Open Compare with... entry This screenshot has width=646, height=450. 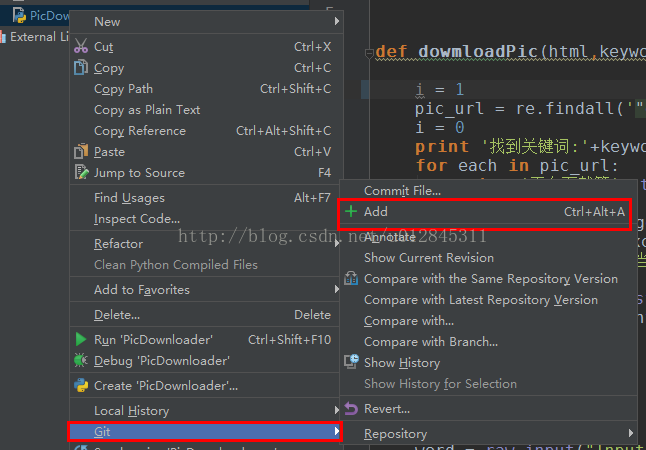click(489, 321)
